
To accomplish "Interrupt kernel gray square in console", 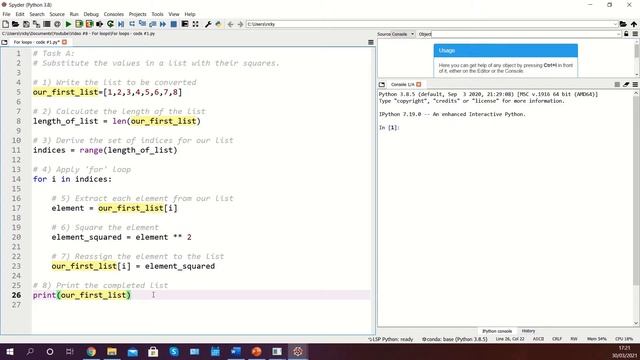I will click(x=617, y=84).
